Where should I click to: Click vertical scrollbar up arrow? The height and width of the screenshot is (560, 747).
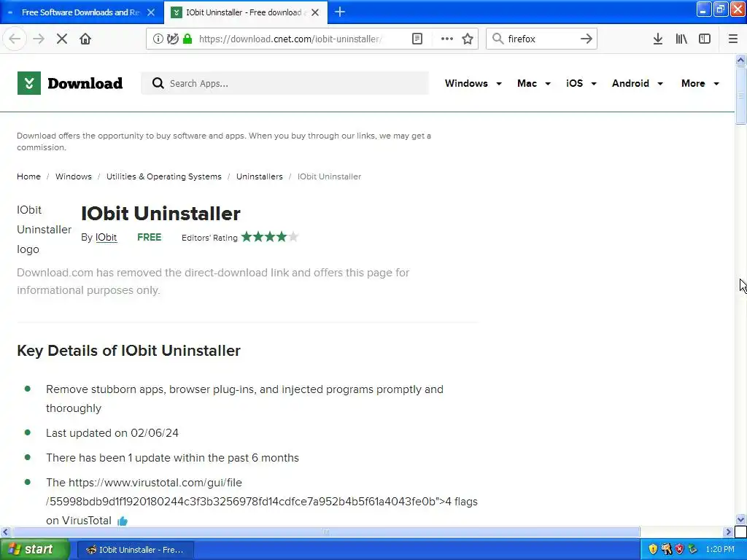coord(740,60)
